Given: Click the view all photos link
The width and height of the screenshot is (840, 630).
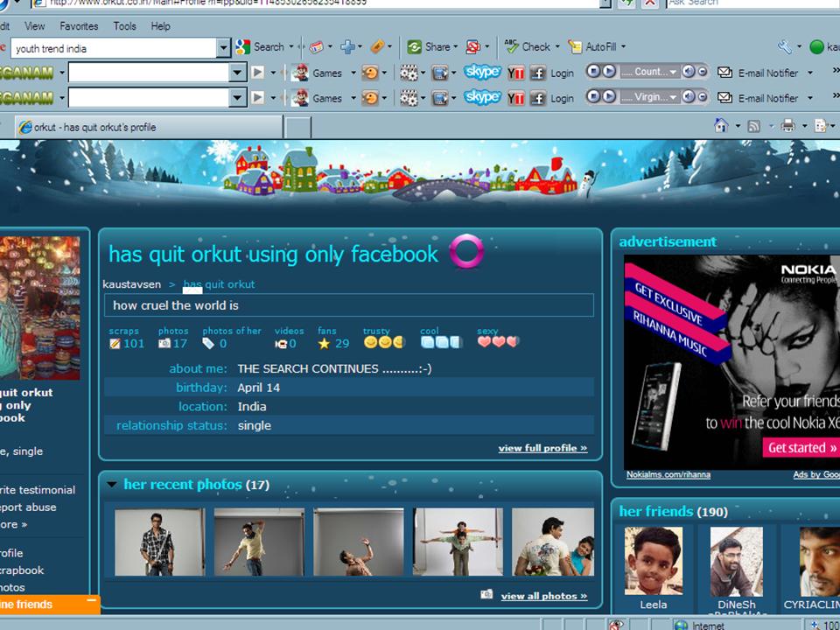Looking at the screenshot, I should click(544, 596).
